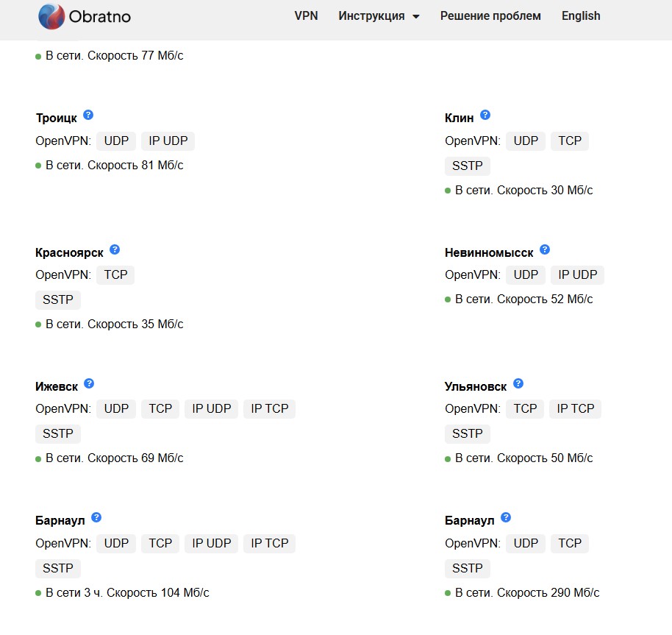This screenshot has width=672, height=635.
Task: Click the Obratno site title text
Action: pyautogui.click(x=100, y=17)
